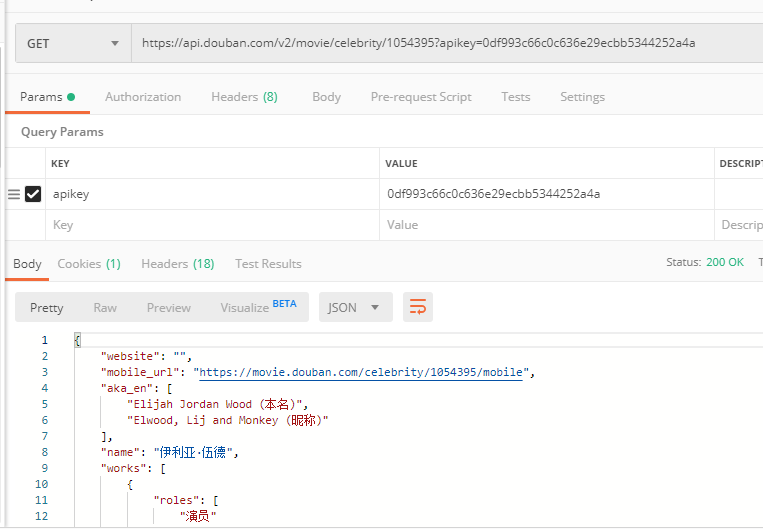763x529 pixels.
Task: Click the 200 OK status text
Action: coord(725,262)
